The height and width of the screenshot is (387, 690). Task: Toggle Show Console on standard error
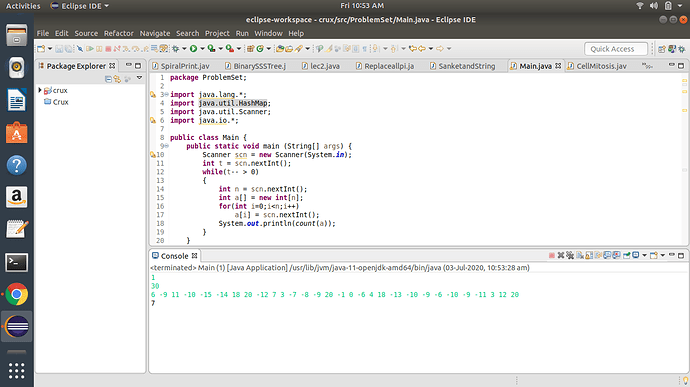pyautogui.click(x=617, y=255)
